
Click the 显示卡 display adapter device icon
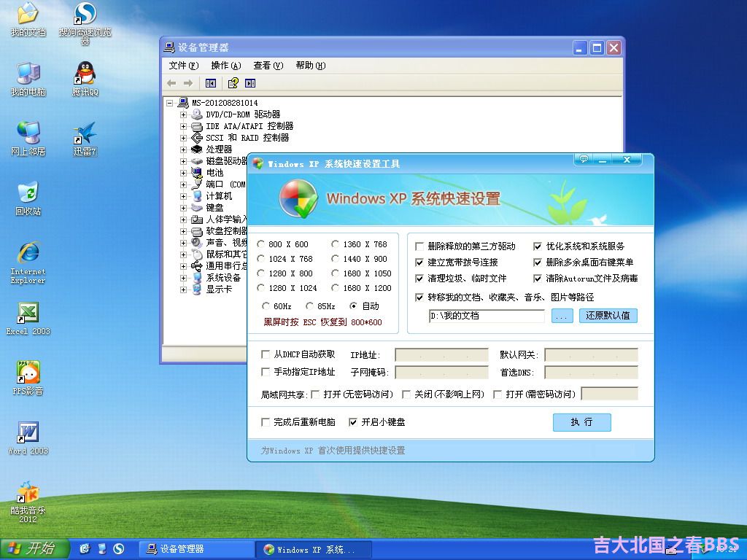pos(197,289)
